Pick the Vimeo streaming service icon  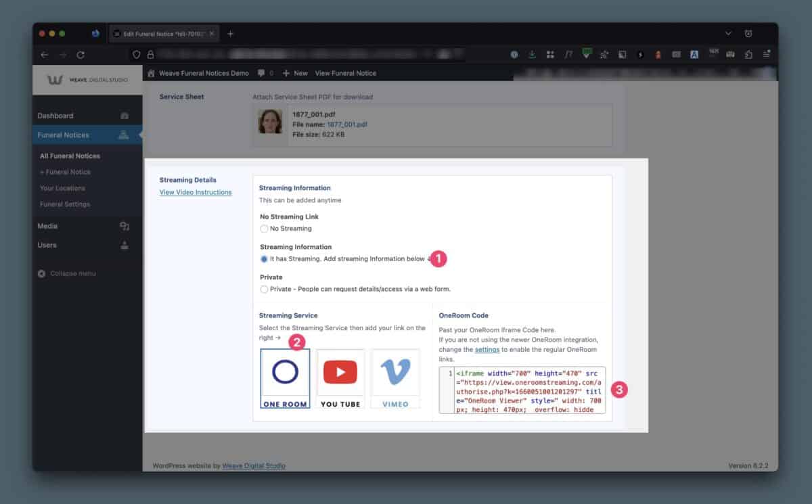395,378
